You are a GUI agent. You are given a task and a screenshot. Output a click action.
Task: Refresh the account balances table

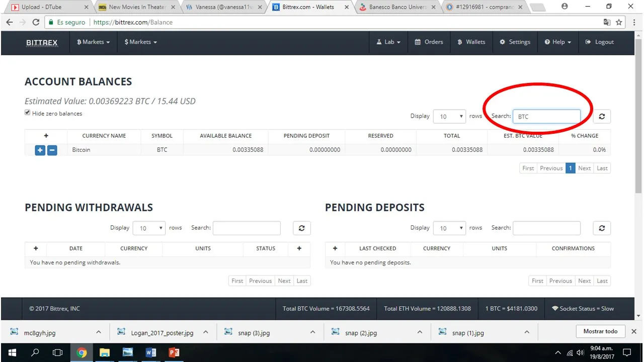602,116
